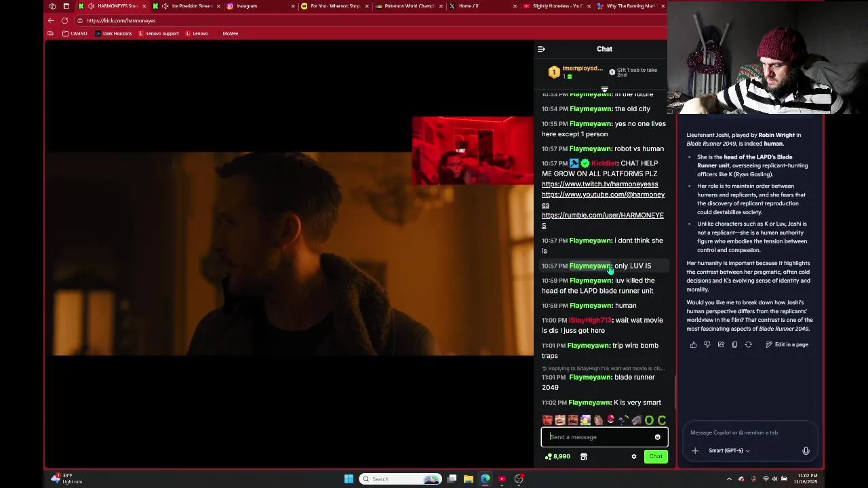Image resolution: width=868 pixels, height=488 pixels.
Task: Check the 8,990 channel points balance
Action: (x=557, y=457)
